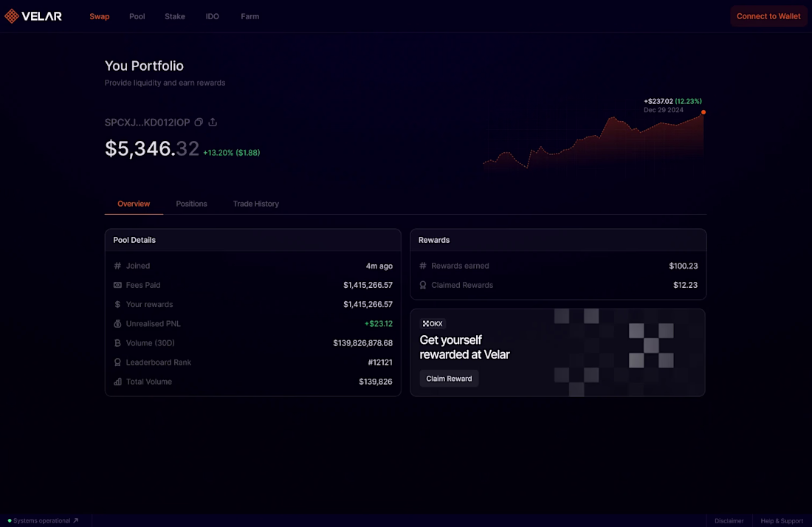Click the share icon beside wallet address
The width and height of the screenshot is (812, 527).
click(x=213, y=123)
